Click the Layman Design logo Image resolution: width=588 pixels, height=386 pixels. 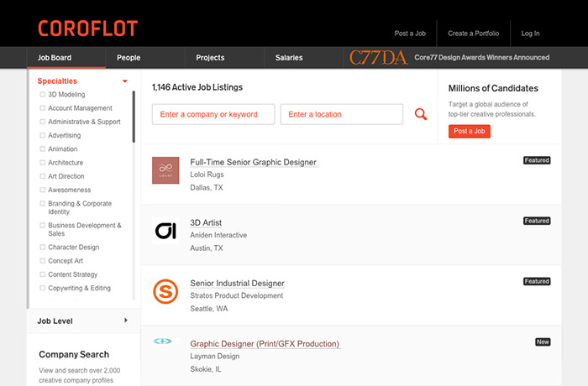coord(163,342)
